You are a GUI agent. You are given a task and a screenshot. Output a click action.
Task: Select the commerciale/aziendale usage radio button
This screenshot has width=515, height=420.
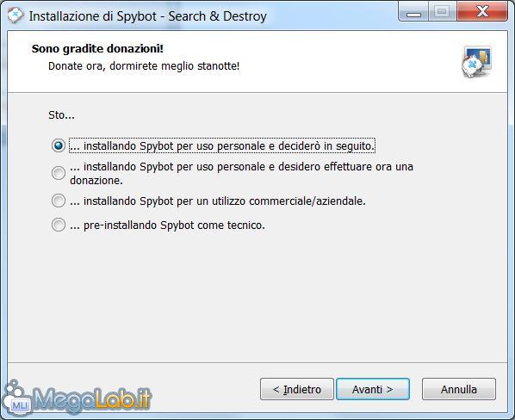coord(59,201)
